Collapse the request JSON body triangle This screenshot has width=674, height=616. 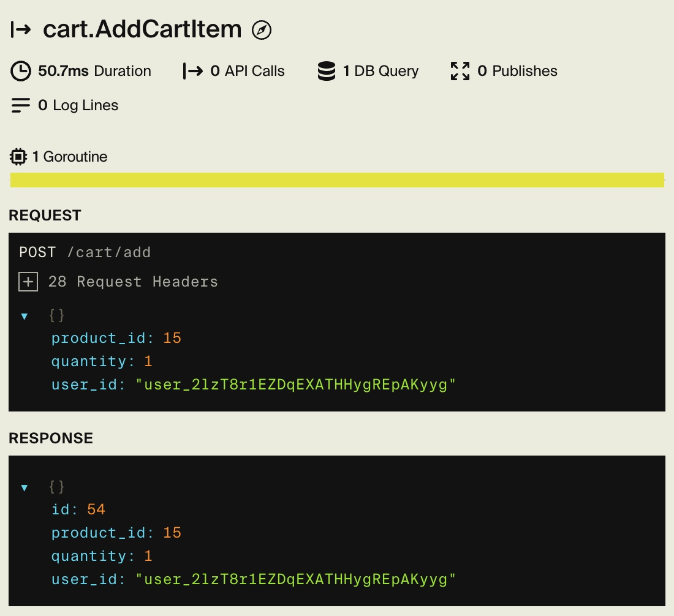tap(25, 317)
